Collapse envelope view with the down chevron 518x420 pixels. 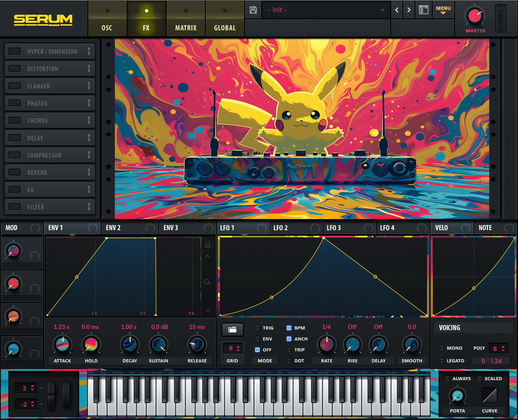click(x=208, y=310)
